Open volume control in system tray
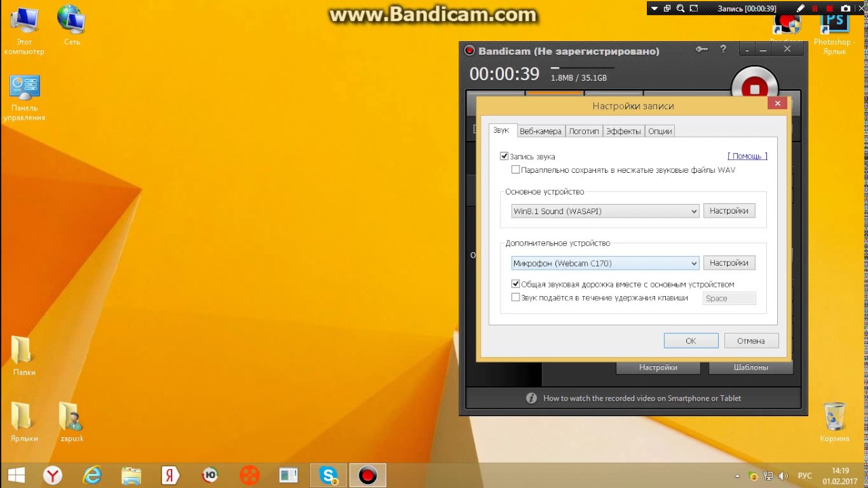868x488 pixels. 784,476
